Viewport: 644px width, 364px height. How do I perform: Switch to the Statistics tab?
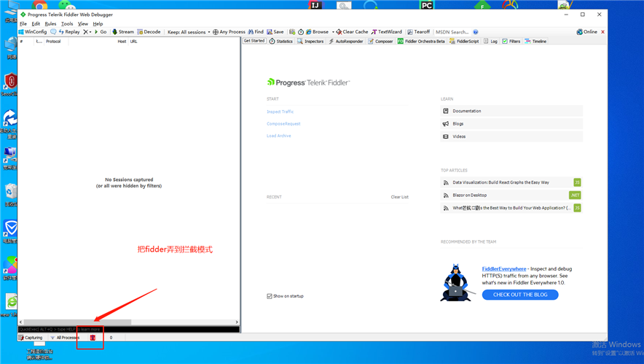click(x=281, y=41)
